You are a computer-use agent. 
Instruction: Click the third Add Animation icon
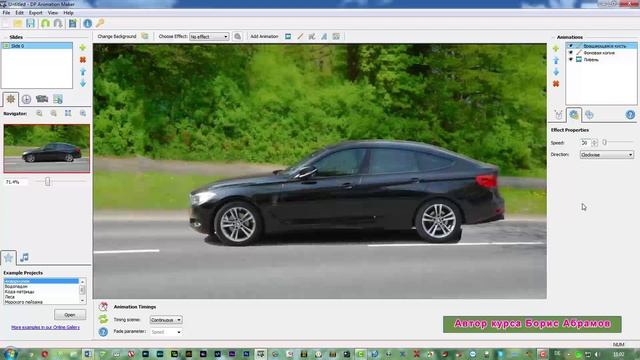point(312,36)
